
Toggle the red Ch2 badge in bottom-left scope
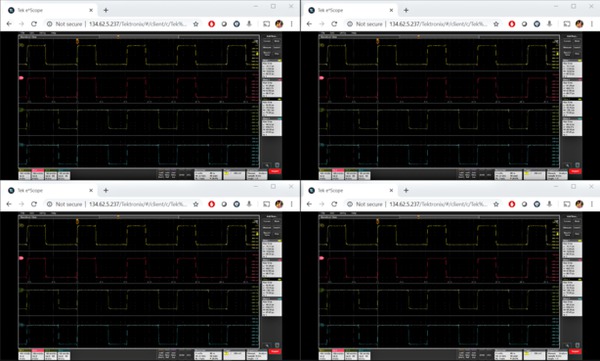point(38,355)
